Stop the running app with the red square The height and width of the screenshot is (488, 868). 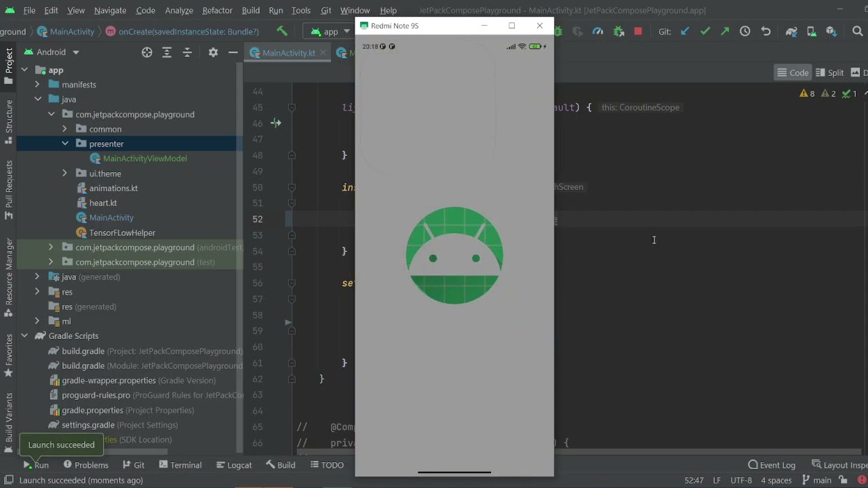pos(638,31)
